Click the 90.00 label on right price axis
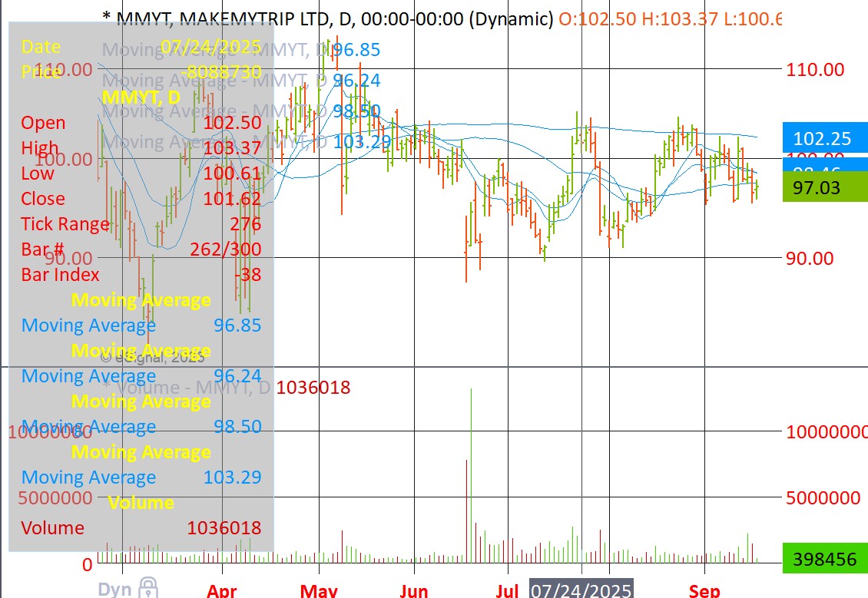Viewport: 868px width, 598px height. point(810,258)
